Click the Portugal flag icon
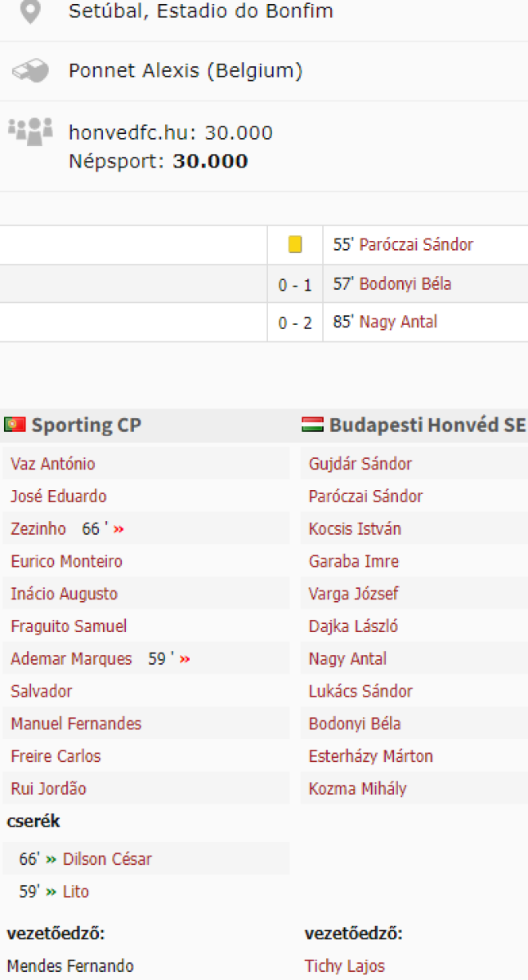The height and width of the screenshot is (980, 528). (x=15, y=425)
